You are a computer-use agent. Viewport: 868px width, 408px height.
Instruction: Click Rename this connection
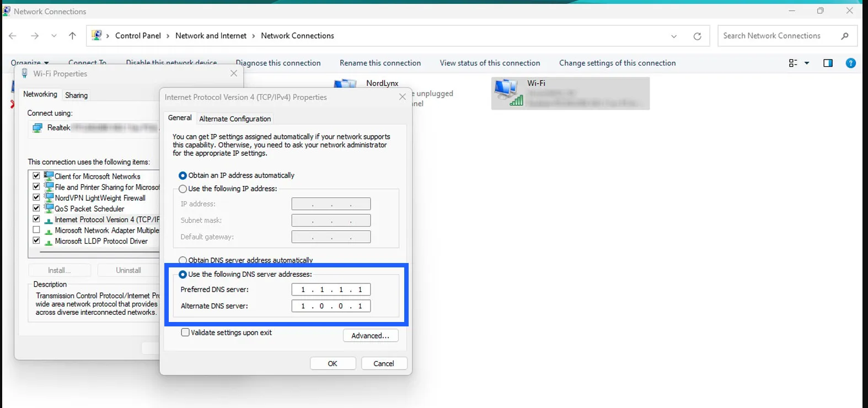[380, 63]
